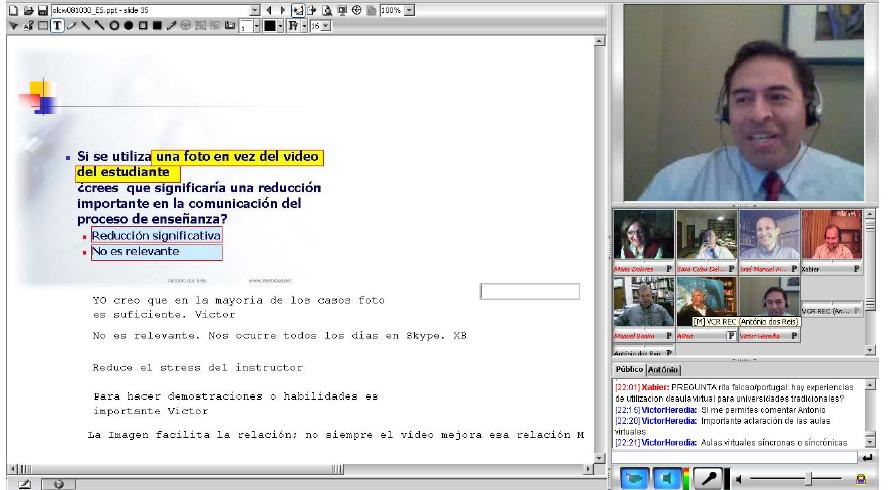Select the filled circle tool
Image resolution: width=889 pixels, height=490 pixels.
129,26
